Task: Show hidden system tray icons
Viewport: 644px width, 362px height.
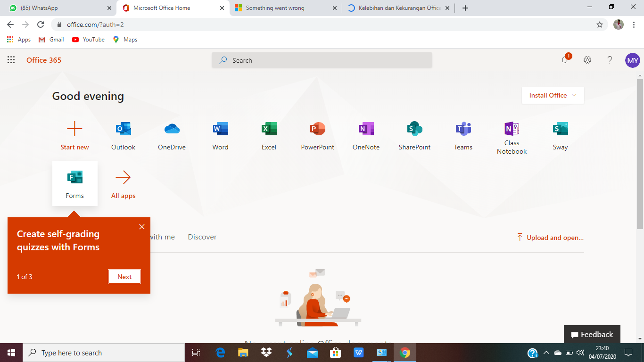Action: point(546,353)
